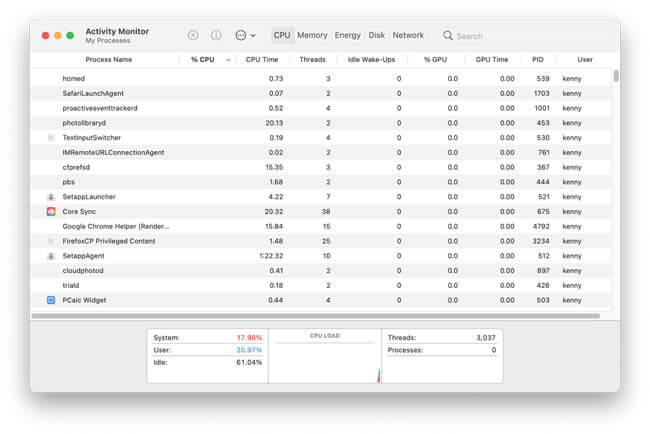Select the Core Sync app icon
This screenshot has width=650, height=434.
[x=51, y=211]
